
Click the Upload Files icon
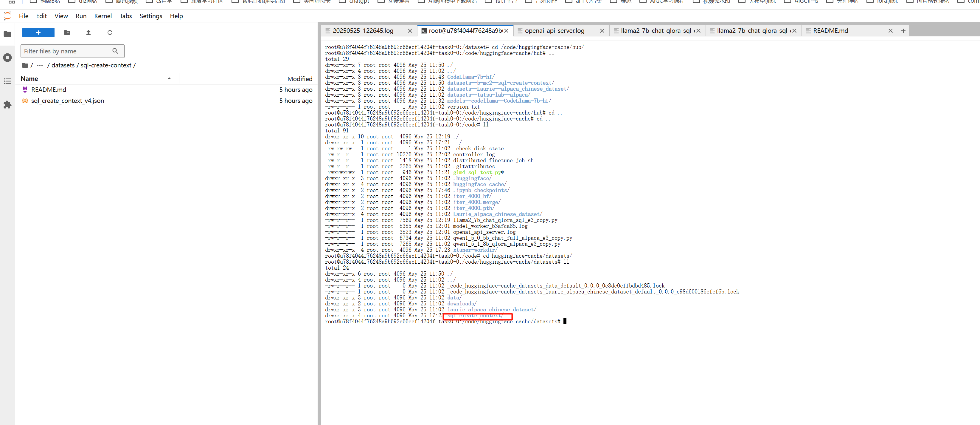pos(88,33)
